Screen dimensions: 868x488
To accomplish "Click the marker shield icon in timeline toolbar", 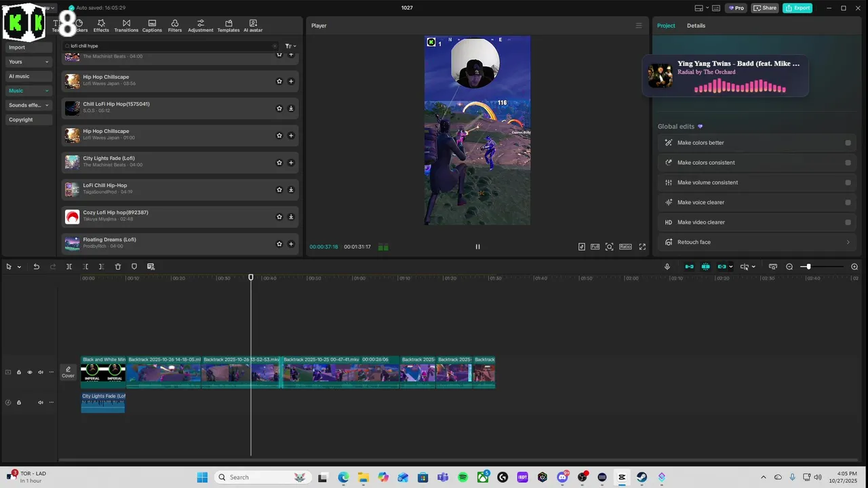I will click(x=134, y=267).
